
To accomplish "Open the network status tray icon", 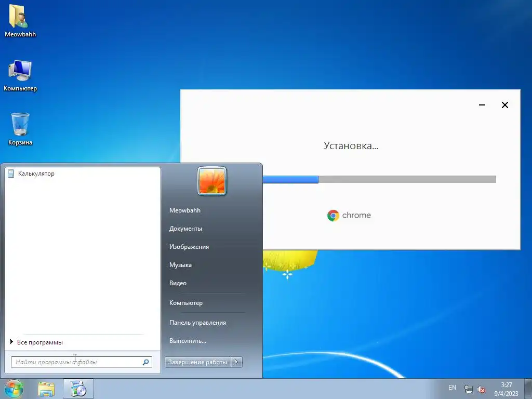I will [x=469, y=389].
